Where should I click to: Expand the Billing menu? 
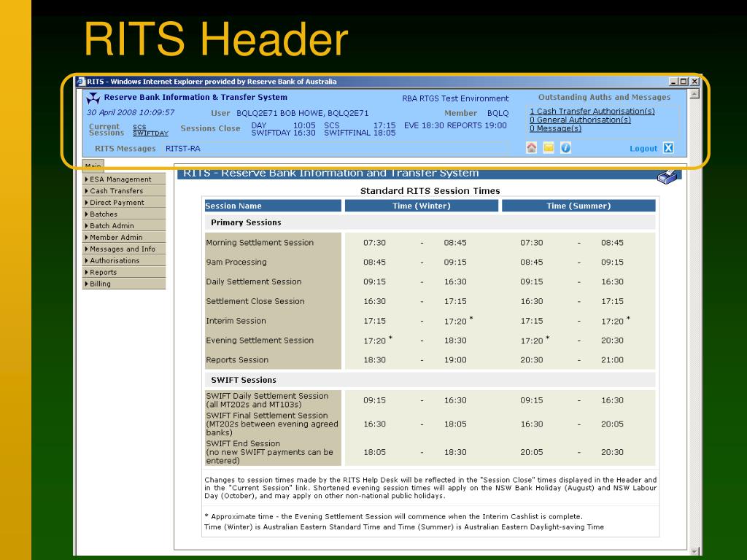pos(124,284)
